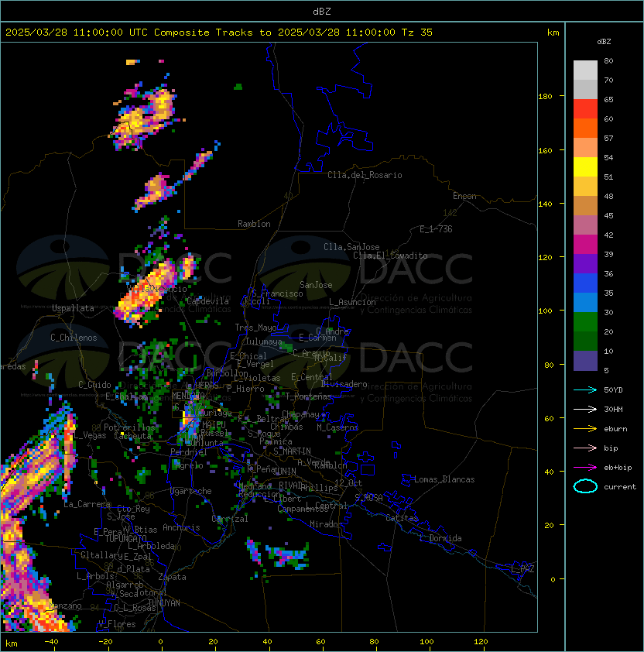Viewport: 644px width, 652px height.
Task: Click the Manzano map label
Action: (x=65, y=606)
